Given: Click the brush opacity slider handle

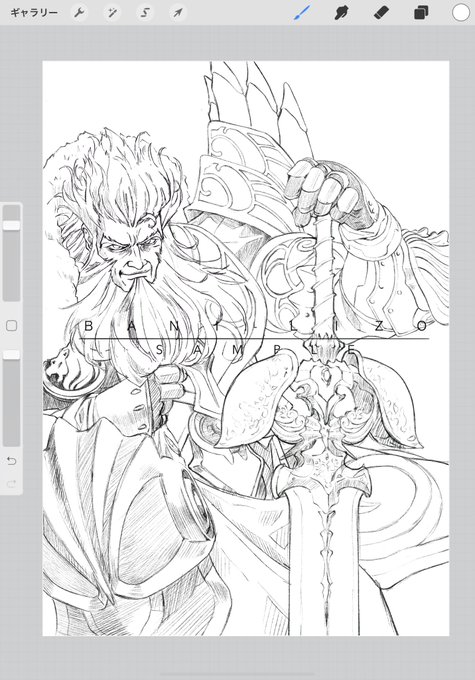Looking at the screenshot, I should click(12, 355).
